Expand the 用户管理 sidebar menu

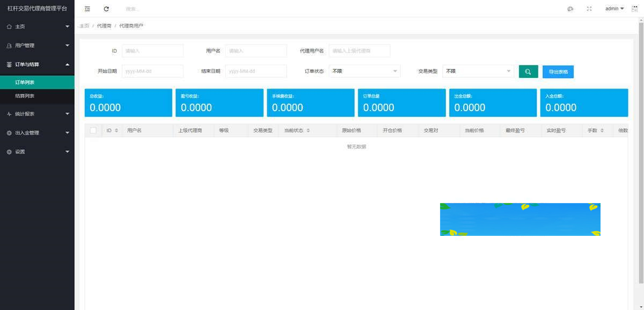[37, 46]
